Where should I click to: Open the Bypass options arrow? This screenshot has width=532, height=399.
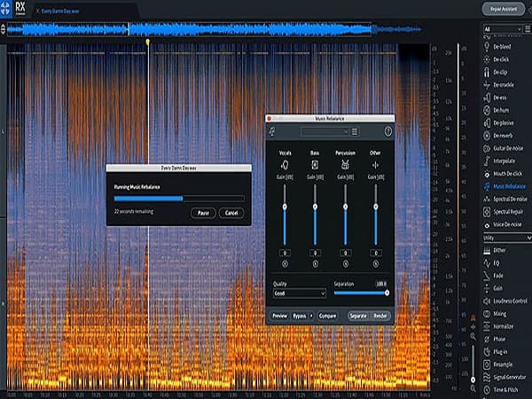(x=311, y=316)
